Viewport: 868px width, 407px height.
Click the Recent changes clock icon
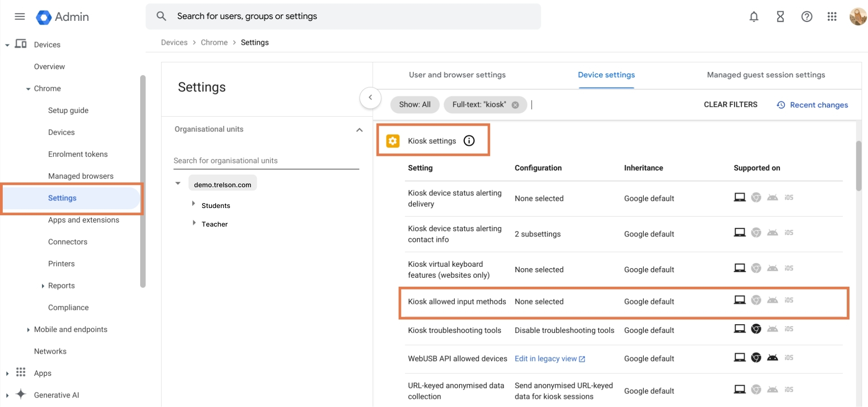coord(781,105)
